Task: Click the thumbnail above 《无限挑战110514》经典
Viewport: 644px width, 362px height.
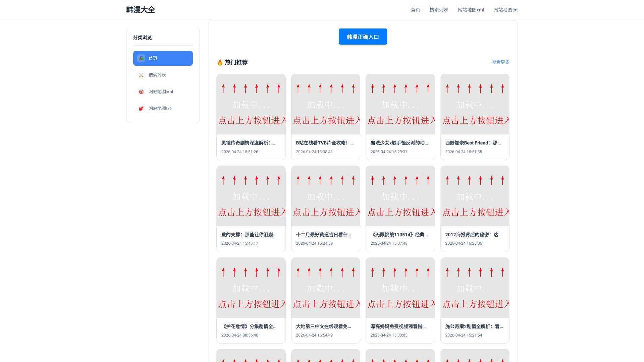Action: [x=400, y=196]
